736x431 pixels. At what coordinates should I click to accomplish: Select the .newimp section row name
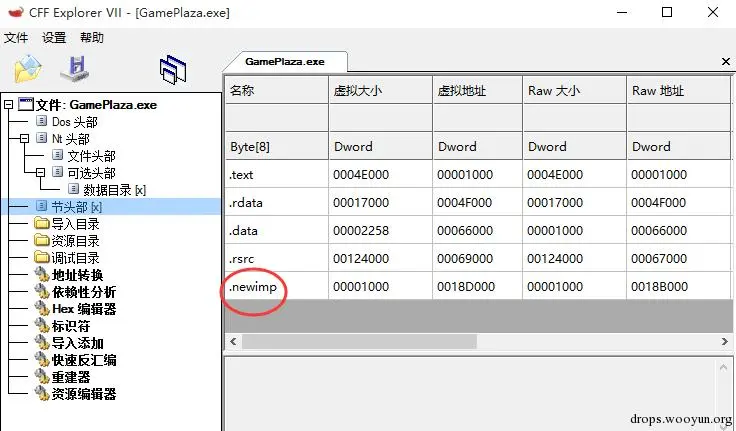pyautogui.click(x=253, y=287)
